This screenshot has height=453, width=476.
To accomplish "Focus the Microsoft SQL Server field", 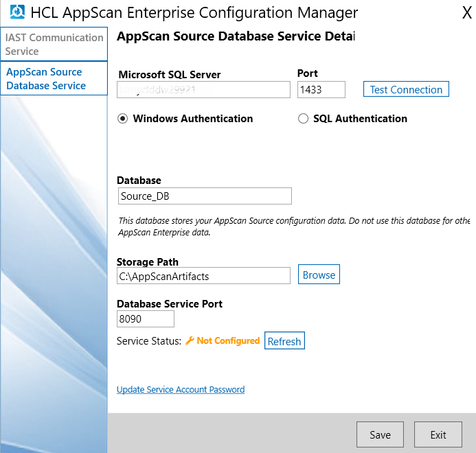I will tap(204, 90).
